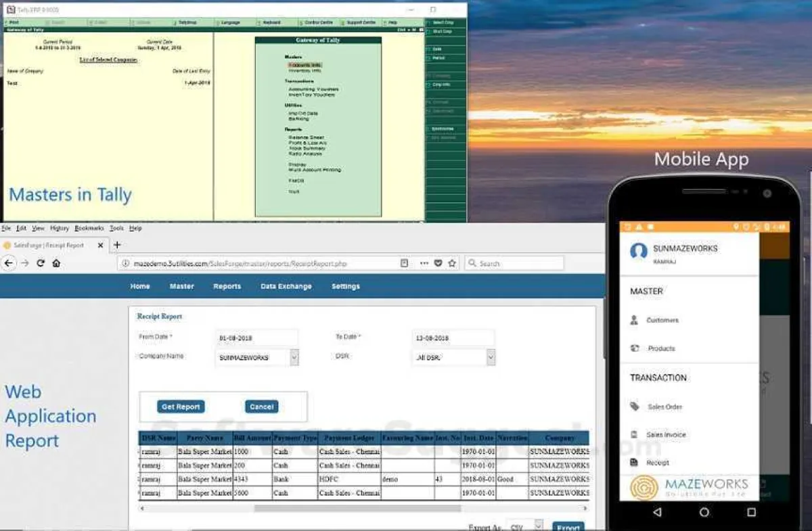Reload the Receipt Report page

pyautogui.click(x=41, y=263)
